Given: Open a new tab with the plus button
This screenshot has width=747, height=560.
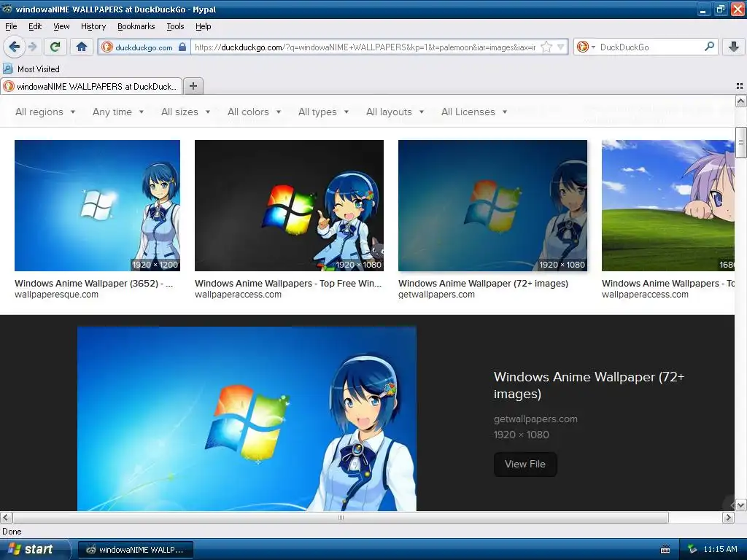Looking at the screenshot, I should click(193, 86).
